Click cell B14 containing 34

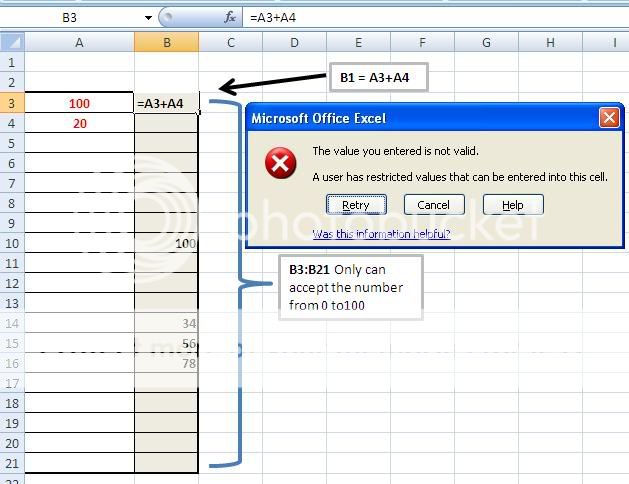point(166,323)
